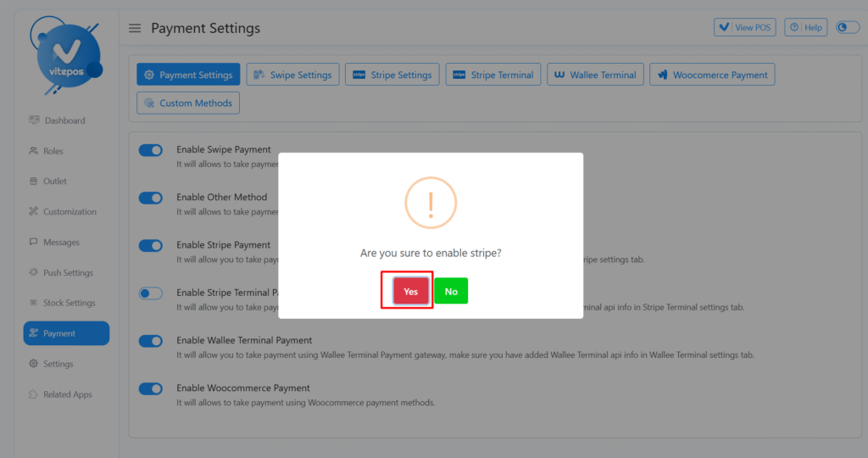This screenshot has height=458, width=868.
Task: Click the Woocommerce payment methods description
Action: coord(305,403)
